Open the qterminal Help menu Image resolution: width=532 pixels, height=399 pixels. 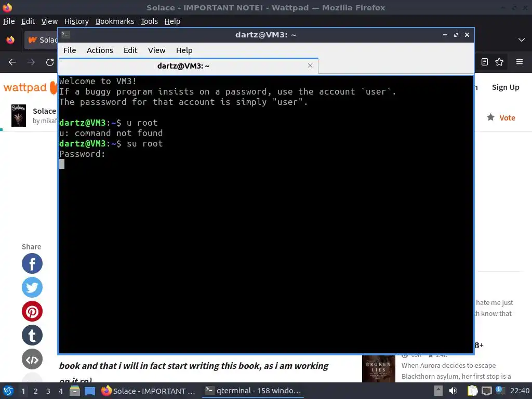(x=184, y=50)
